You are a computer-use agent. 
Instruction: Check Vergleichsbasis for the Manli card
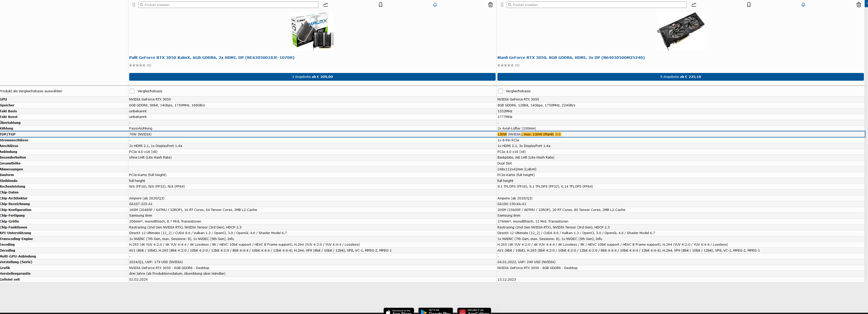coord(500,91)
